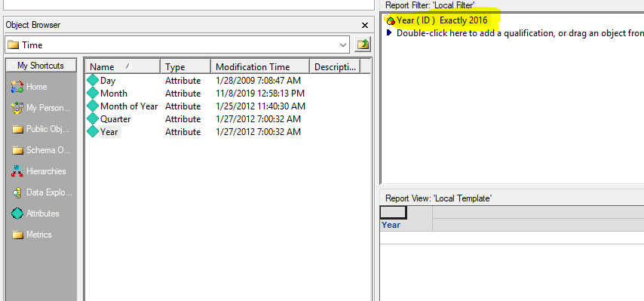Click modification time 1/28/2009 7:08:47 AM
Image resolution: width=644 pixels, height=301 pixels.
(x=259, y=81)
